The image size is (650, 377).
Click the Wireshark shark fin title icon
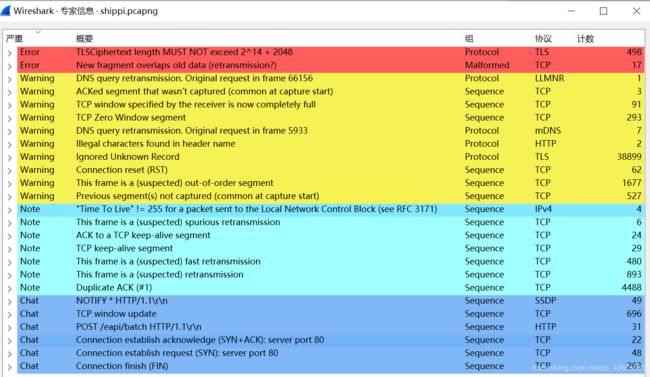[x=5, y=10]
